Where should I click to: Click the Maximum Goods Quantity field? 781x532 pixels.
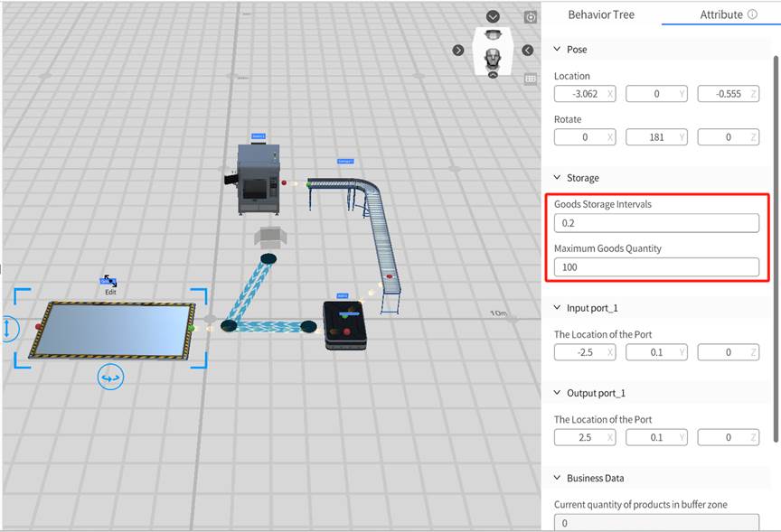(x=656, y=267)
